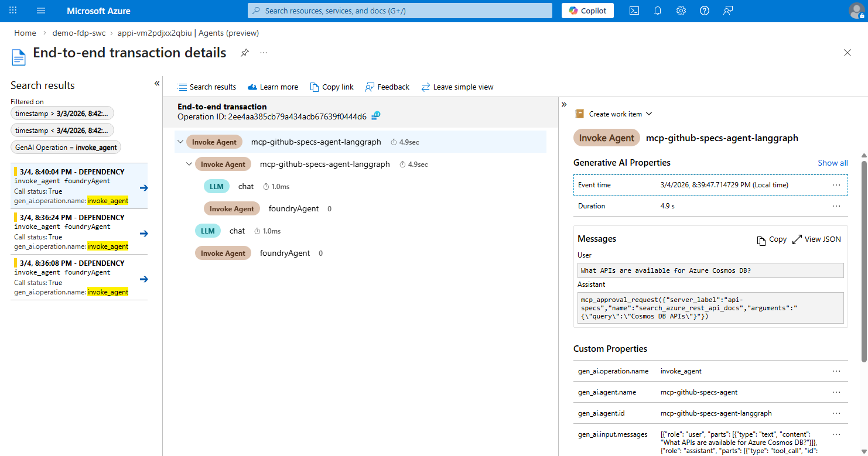Open the gen_ai.operation.name row ellipsis menu
Viewport: 868px width, 456px height.
click(836, 371)
